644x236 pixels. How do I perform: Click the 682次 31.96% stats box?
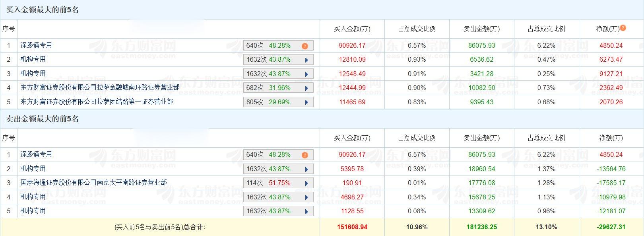pyautogui.click(x=278, y=88)
